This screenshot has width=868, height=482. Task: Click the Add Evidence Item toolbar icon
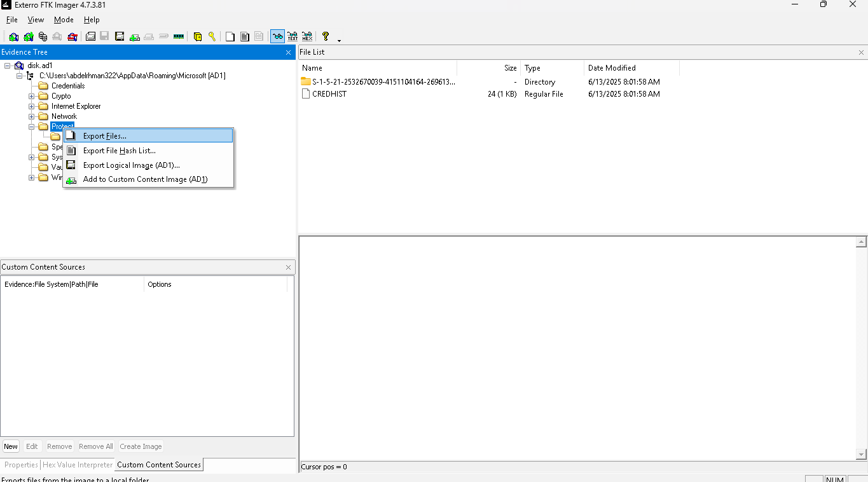pyautogui.click(x=13, y=36)
